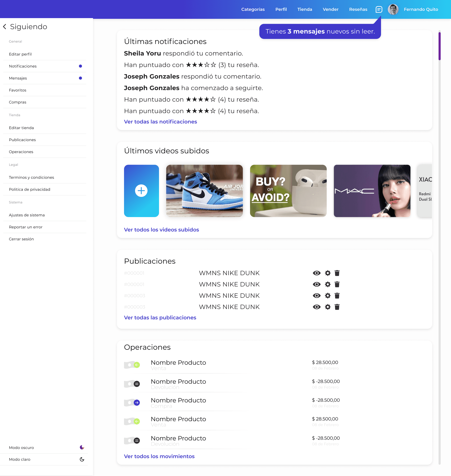Click Ver todos los movimientos link
The width and height of the screenshot is (451, 476).
[159, 456]
